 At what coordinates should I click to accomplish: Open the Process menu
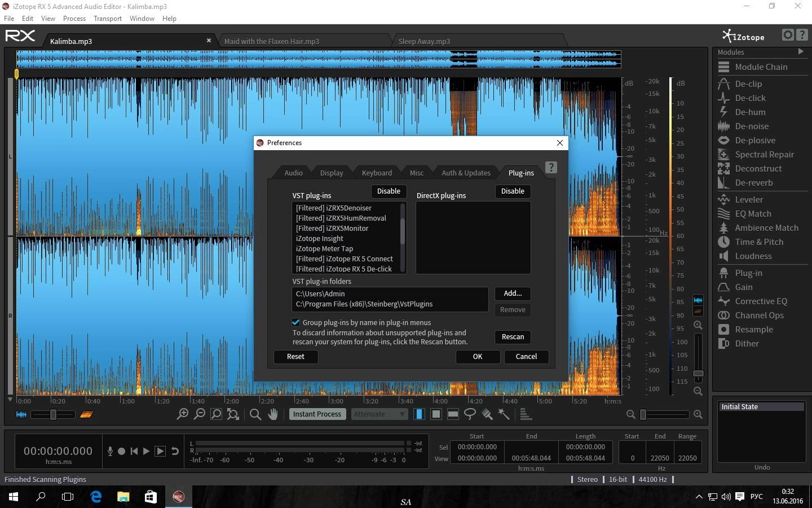[74, 19]
